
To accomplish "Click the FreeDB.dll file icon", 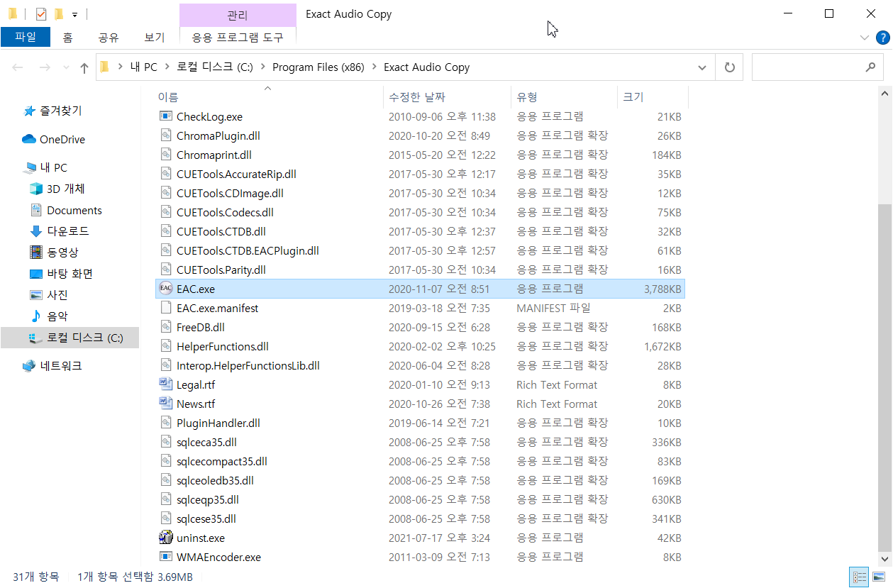I will 165,327.
